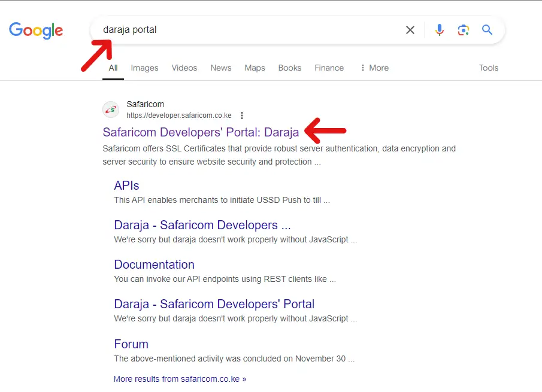Open the APIs sitelink
Viewport: 542px width, 392px height.
126,186
